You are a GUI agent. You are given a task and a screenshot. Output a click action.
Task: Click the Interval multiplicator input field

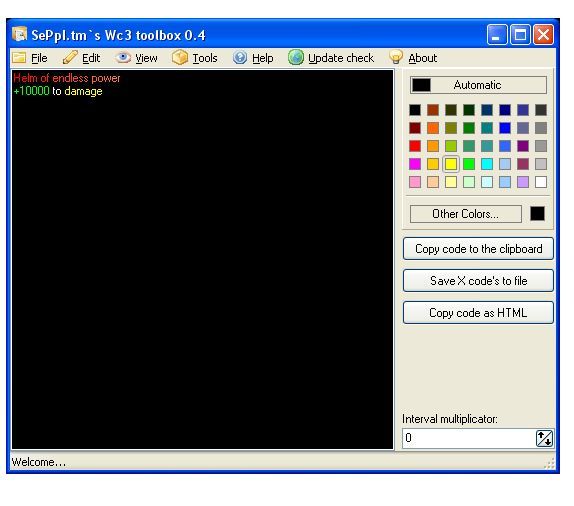469,438
